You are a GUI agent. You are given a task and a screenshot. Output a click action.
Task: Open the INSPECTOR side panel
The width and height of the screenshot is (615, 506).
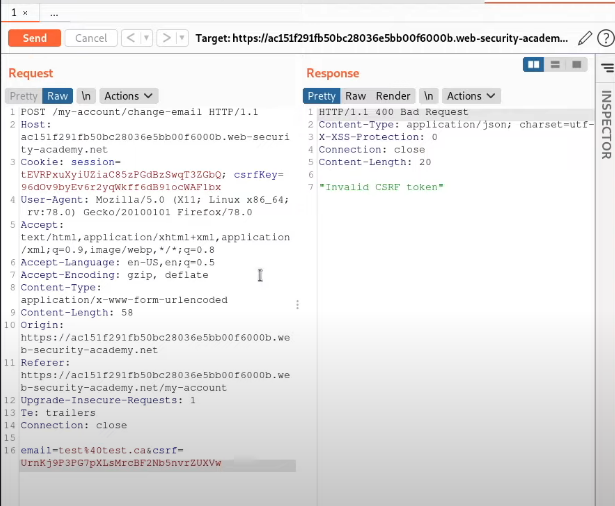click(606, 125)
